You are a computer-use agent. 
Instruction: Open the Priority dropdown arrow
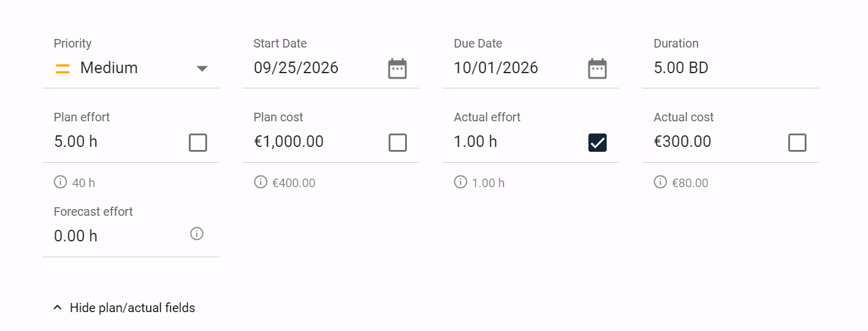(203, 68)
